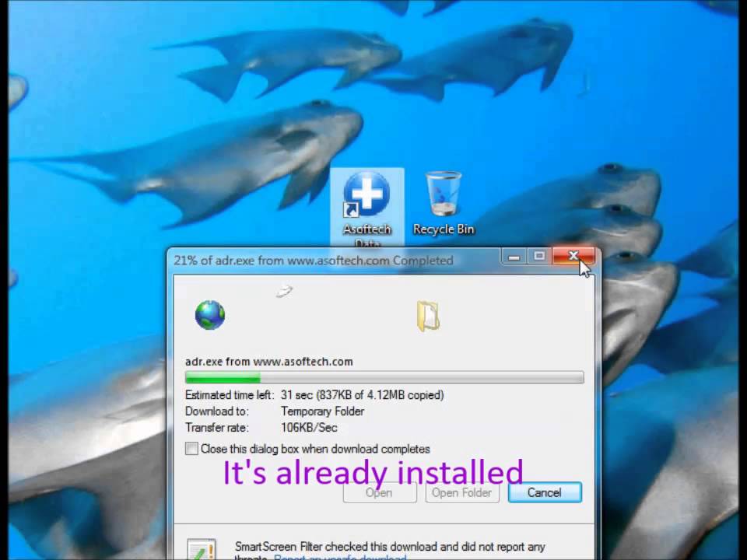
Task: Click the greyed Open button
Action: tap(380, 492)
